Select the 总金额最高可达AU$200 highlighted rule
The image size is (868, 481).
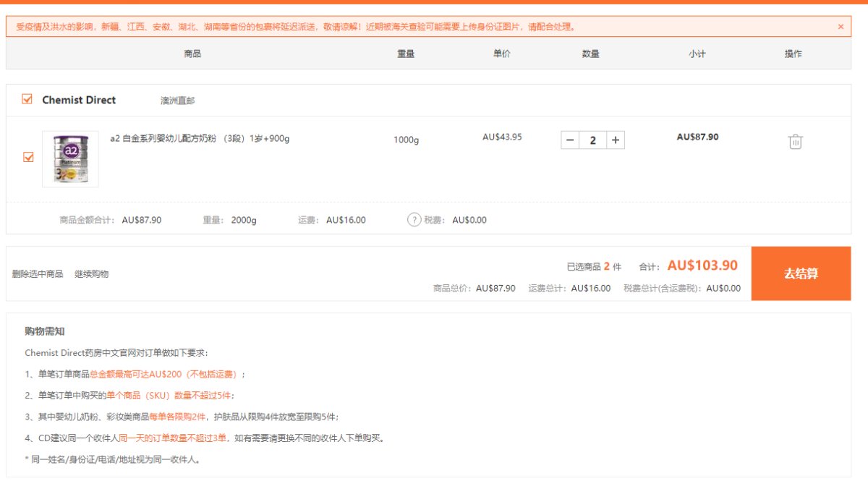coord(164,374)
